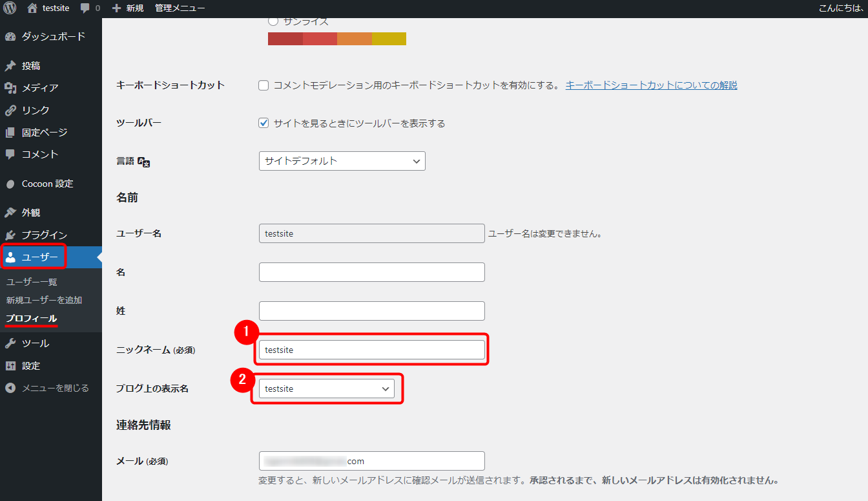The height and width of the screenshot is (501, 868).
Task: Enable the comment moderation keyboard shortcuts checkbox
Action: 263,85
